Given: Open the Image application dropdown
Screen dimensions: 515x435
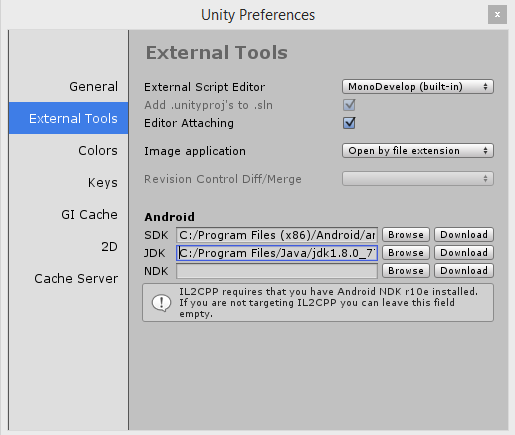Looking at the screenshot, I should pos(418,151).
